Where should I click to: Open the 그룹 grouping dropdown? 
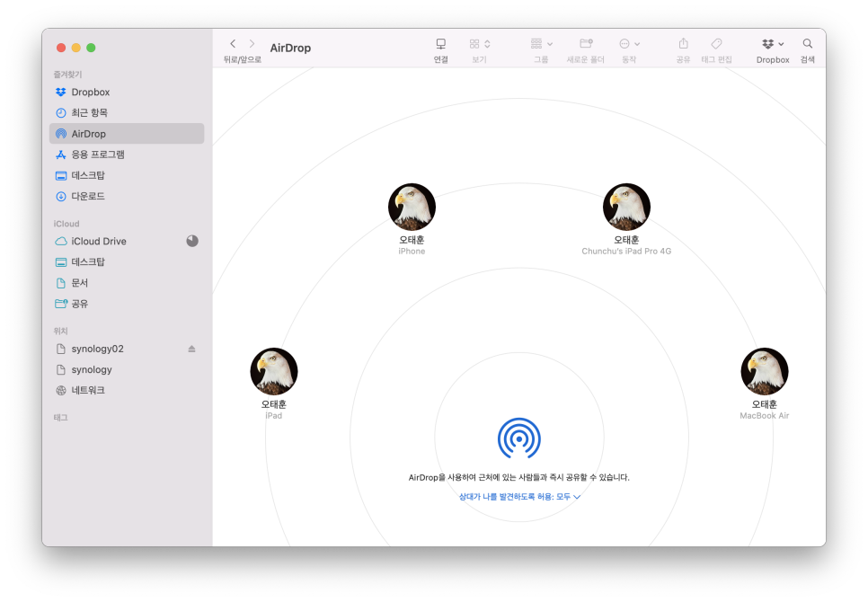coord(542,44)
